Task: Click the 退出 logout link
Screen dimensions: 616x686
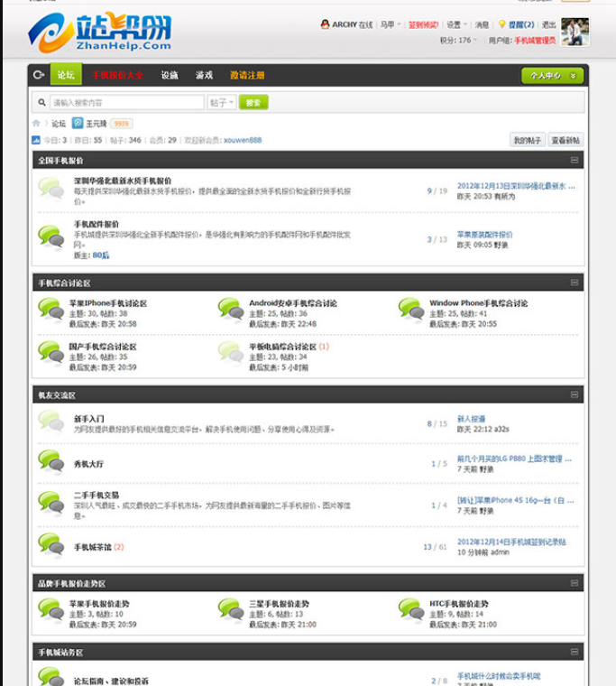Action: click(x=548, y=24)
